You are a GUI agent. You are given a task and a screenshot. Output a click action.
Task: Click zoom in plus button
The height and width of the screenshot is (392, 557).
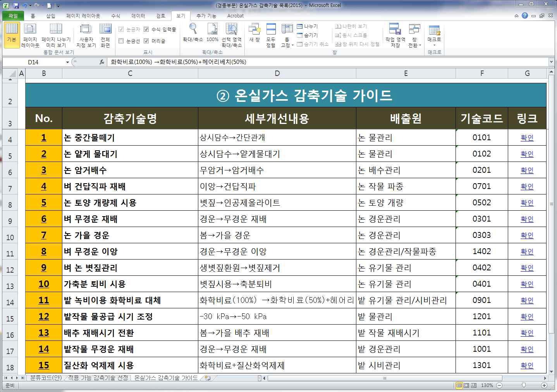[x=544, y=385]
